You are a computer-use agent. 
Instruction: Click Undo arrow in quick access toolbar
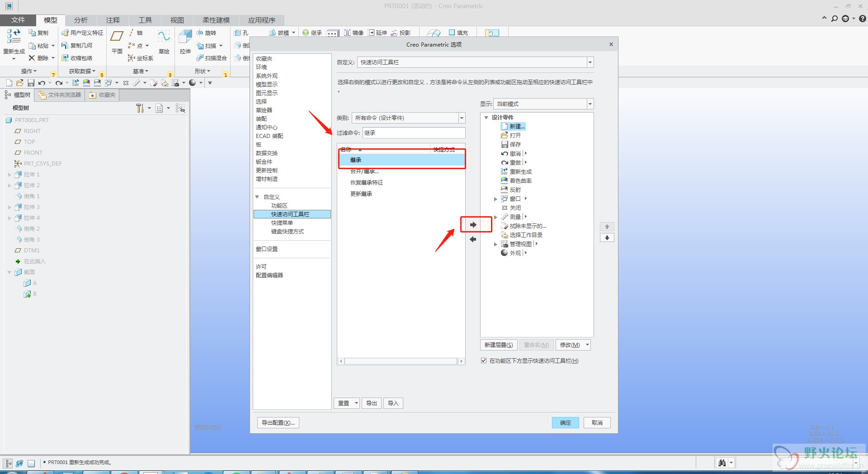coord(42,83)
